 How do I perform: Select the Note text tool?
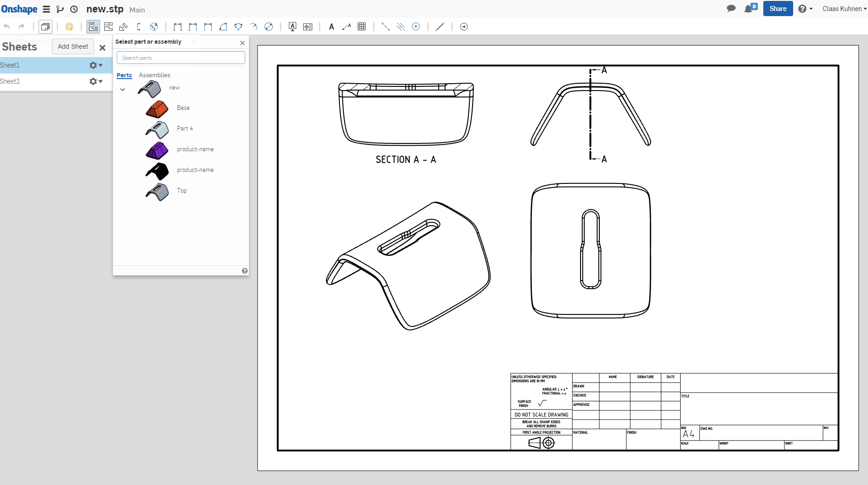tap(332, 27)
